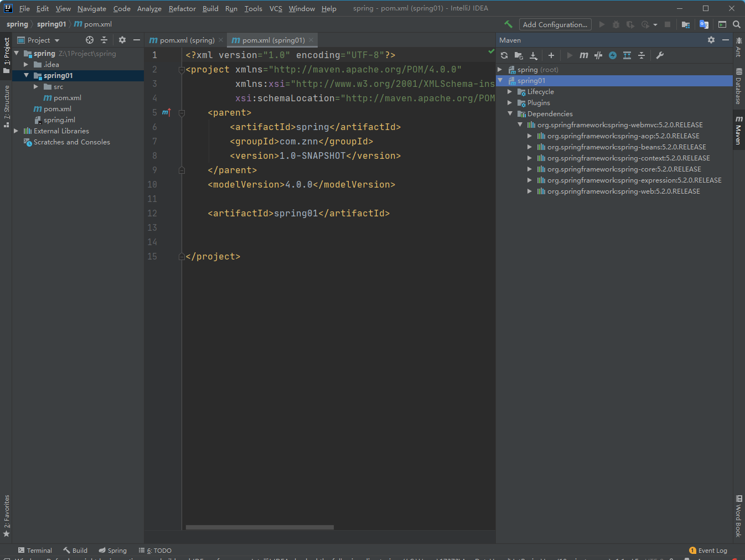The height and width of the screenshot is (560, 745).
Task: Expand spring-aop dependency node
Action: (530, 136)
